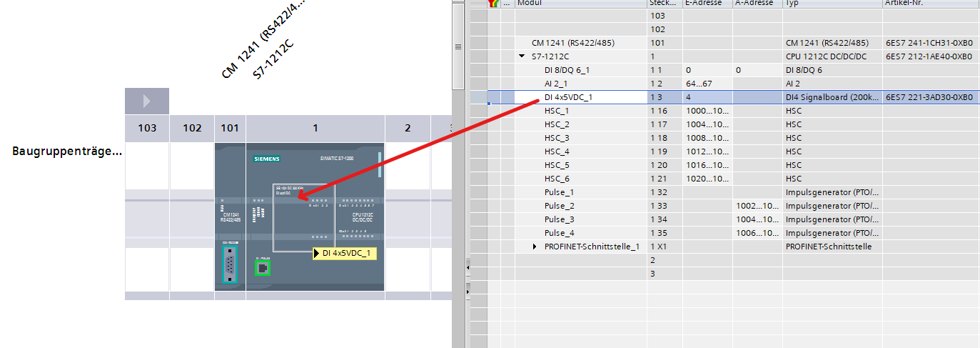Screen dimensions: 980x348
Task: Select rack slot header 101
Action: tap(230, 128)
